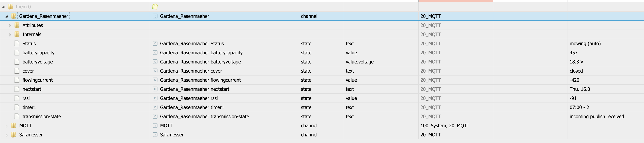Click state icon beside Gardena_Rasenmaeher timer1

click(155, 107)
